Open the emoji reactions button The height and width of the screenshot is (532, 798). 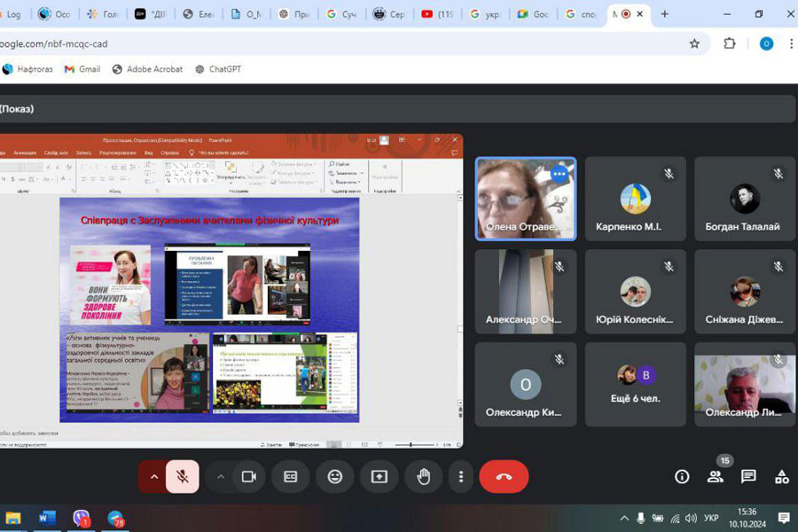334,477
